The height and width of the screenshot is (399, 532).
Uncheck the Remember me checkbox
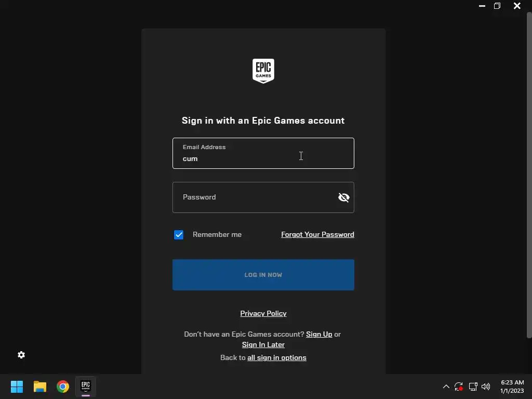179,234
